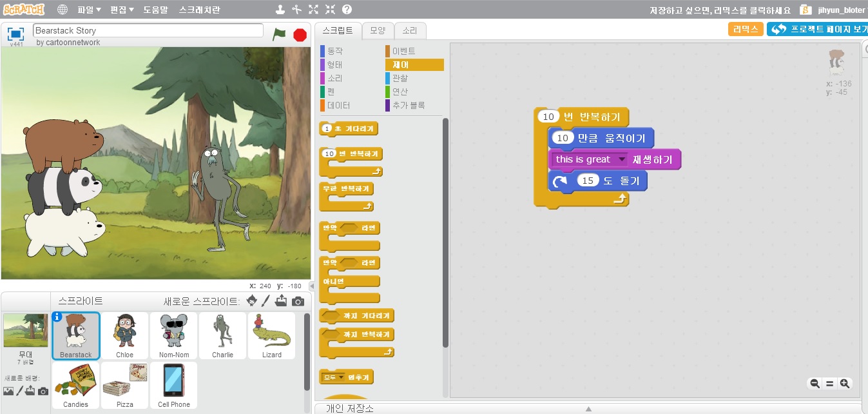The width and height of the screenshot is (868, 414).
Task: Select the Candies sprite
Action: pyautogui.click(x=76, y=386)
